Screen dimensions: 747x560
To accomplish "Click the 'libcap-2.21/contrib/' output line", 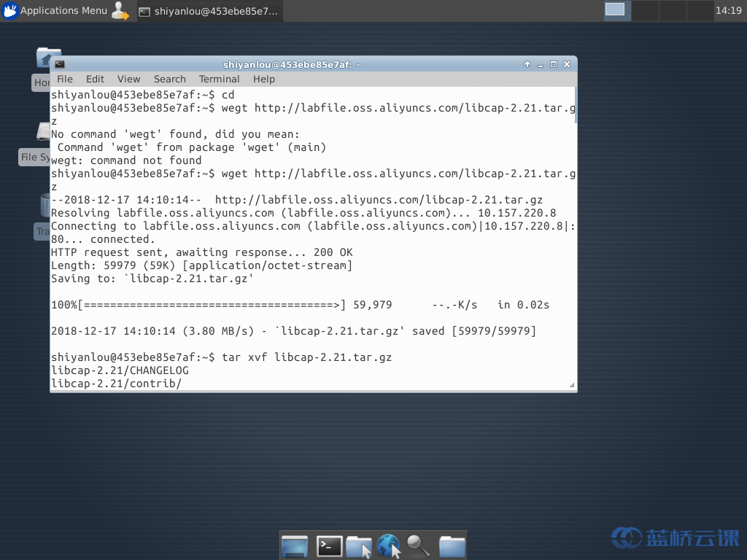I will click(116, 384).
